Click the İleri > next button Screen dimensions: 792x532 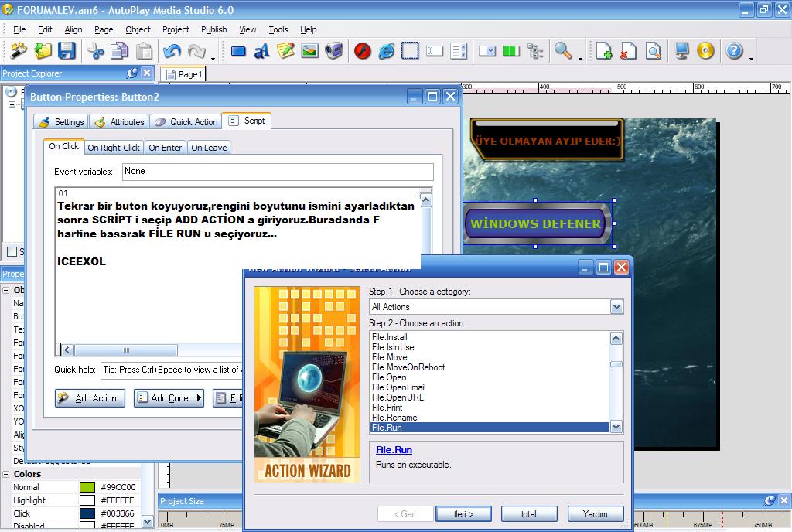(x=463, y=514)
